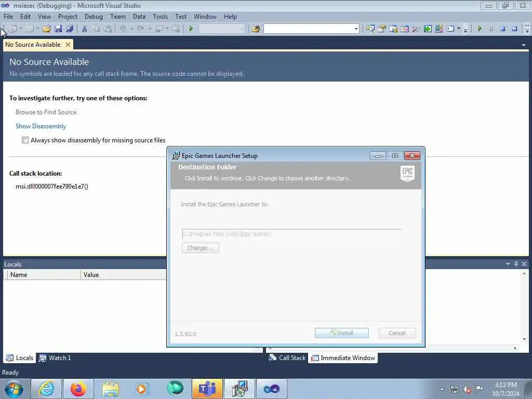Open the Solution Configurations combo box
This screenshot has height=399, width=532.
221,29
